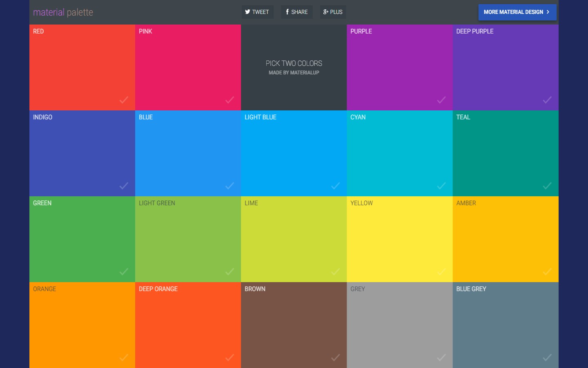
Task: Tick the checkmark on the Brown tile
Action: (x=335, y=357)
